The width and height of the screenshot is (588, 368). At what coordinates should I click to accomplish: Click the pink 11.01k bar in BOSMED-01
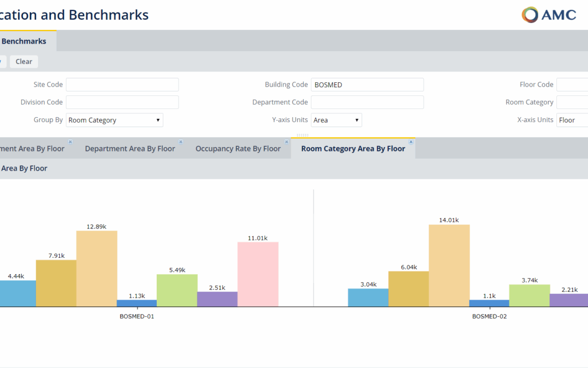(258, 274)
